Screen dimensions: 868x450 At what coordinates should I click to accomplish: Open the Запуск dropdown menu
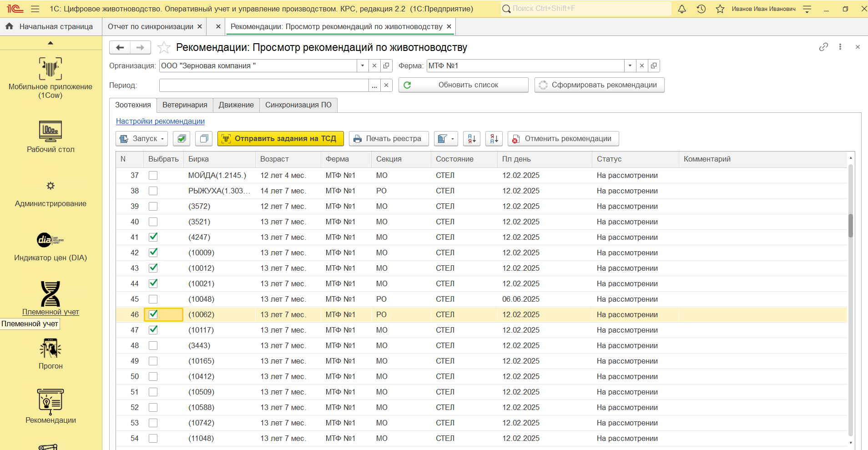(141, 139)
